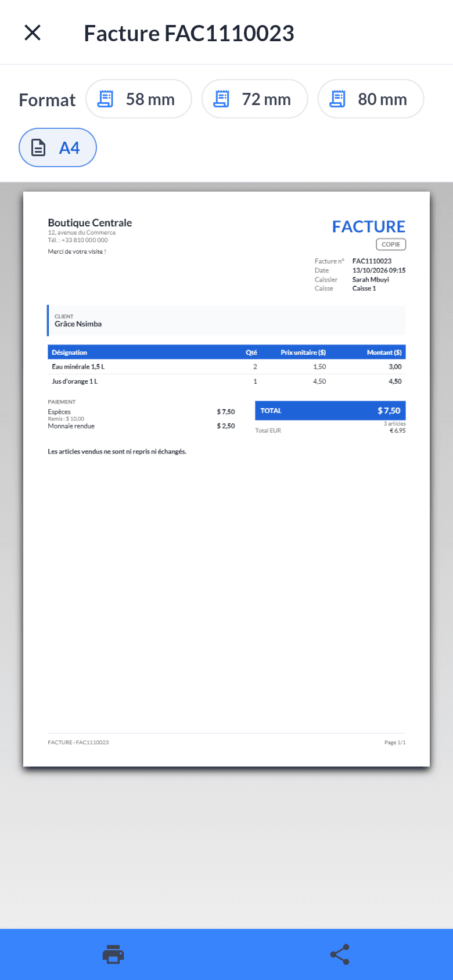Image resolution: width=453 pixels, height=980 pixels.
Task: Click the client name 'Grâce Nsimba'
Action: tap(78, 324)
